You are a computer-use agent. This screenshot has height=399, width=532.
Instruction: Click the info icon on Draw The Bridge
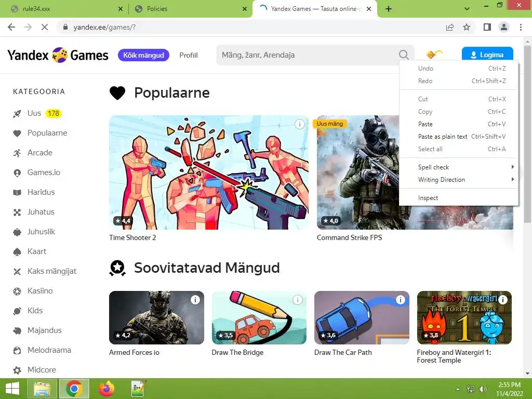298,300
